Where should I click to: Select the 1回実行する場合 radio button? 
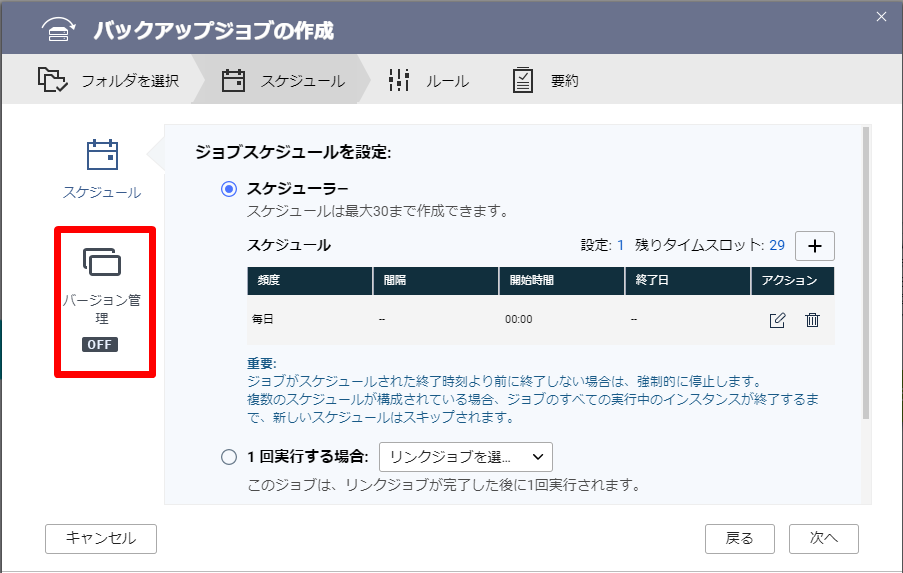pyautogui.click(x=229, y=457)
